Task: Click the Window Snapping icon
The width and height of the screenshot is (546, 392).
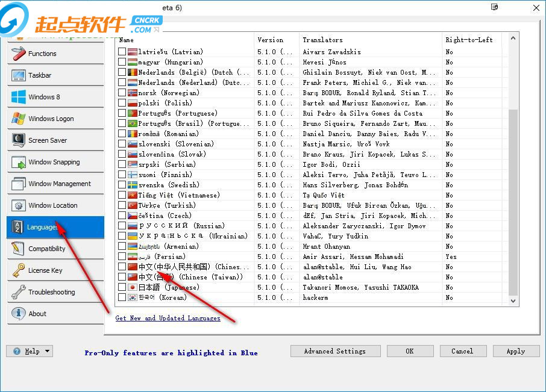Action: [x=18, y=162]
